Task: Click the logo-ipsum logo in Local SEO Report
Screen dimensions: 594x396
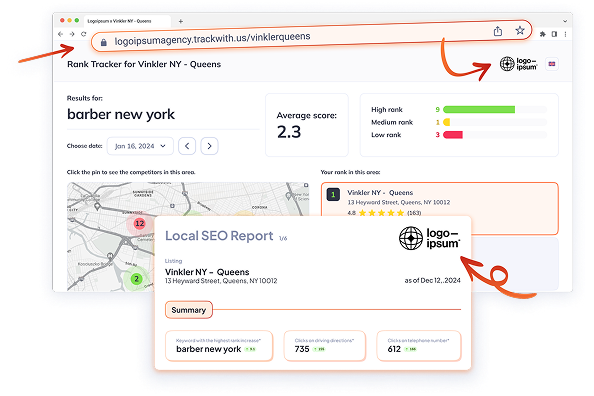Action: pos(430,238)
